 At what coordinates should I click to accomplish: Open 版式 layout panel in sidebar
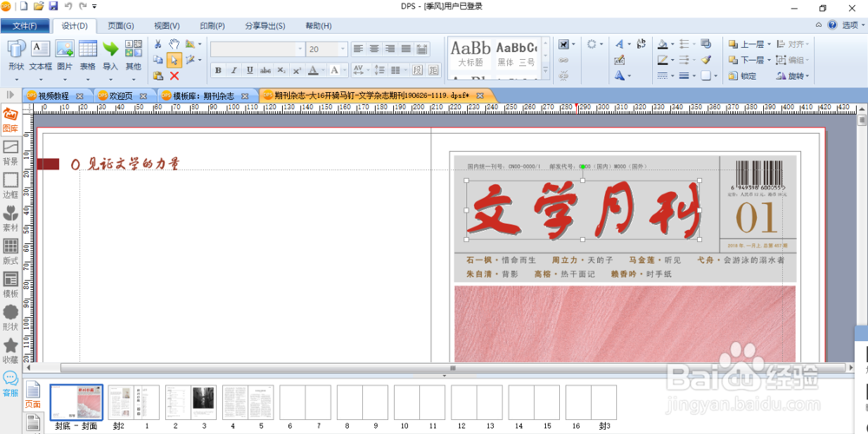click(10, 253)
